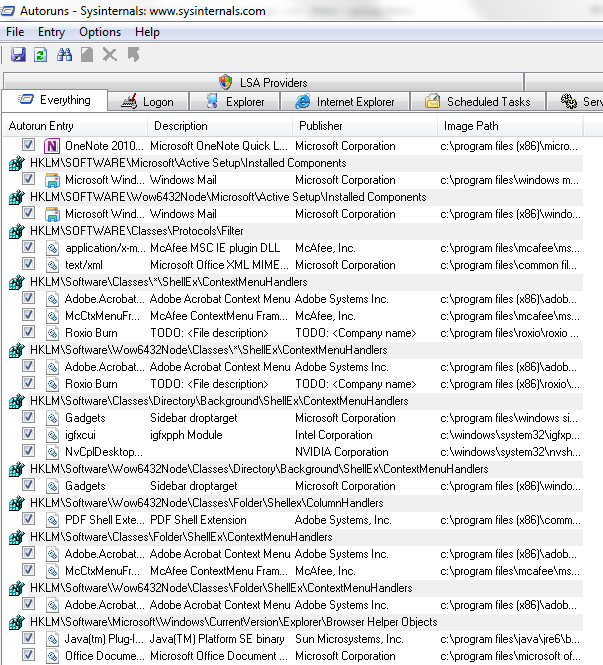Click 'Microsoft OneNote Quick L...' description text
Image resolution: width=603 pixels, height=665 pixels.
219,146
